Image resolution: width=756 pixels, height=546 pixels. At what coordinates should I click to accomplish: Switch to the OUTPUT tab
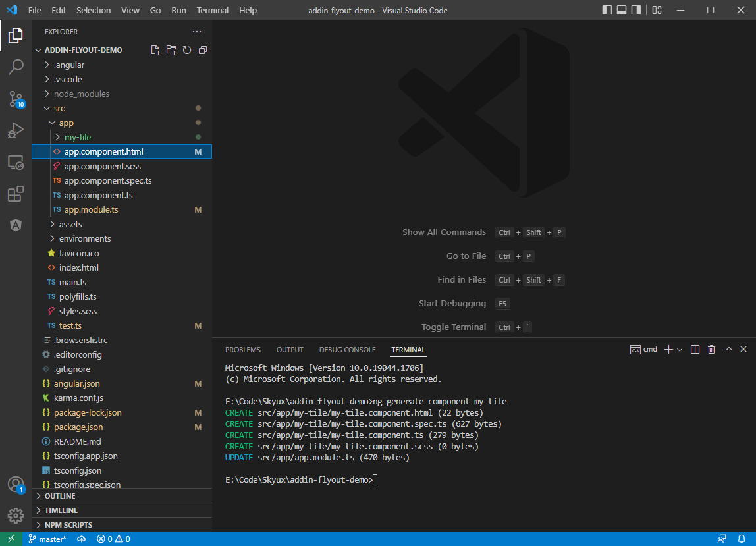(290, 350)
